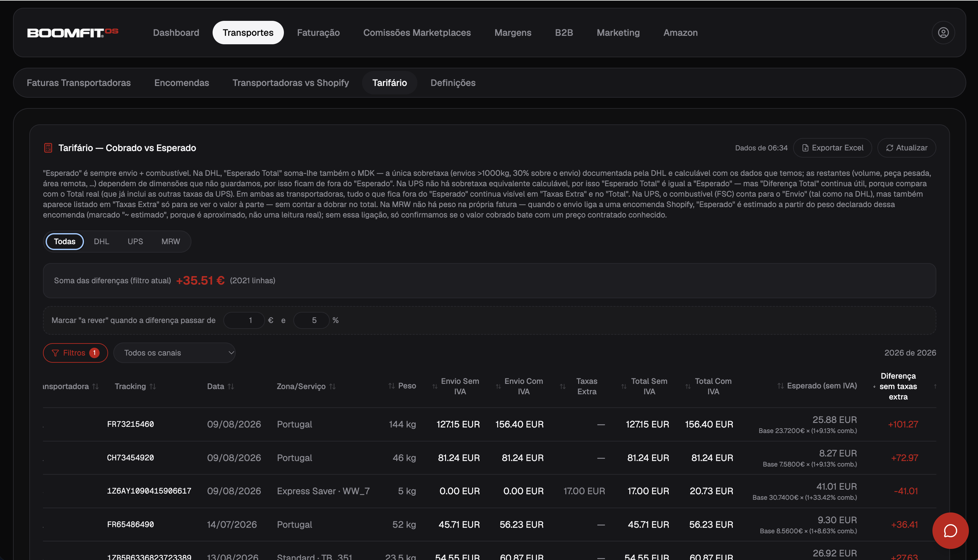Click the calculator icon beside Tarifário title
The image size is (978, 560).
48,148
